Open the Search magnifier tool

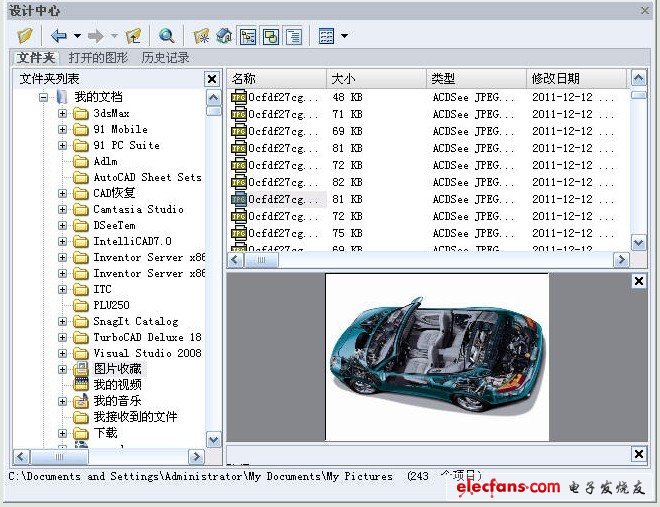[166, 36]
